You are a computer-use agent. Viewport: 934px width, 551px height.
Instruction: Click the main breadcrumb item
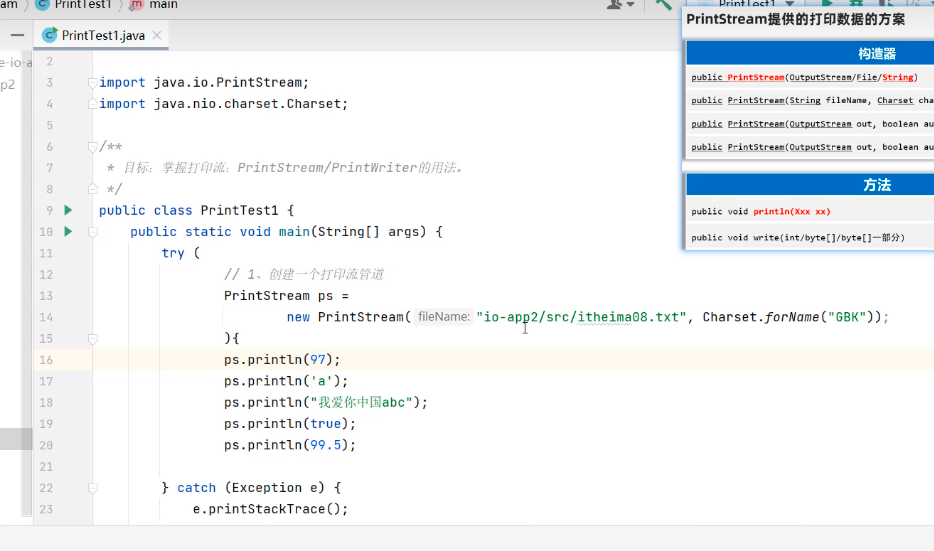pos(163,4)
